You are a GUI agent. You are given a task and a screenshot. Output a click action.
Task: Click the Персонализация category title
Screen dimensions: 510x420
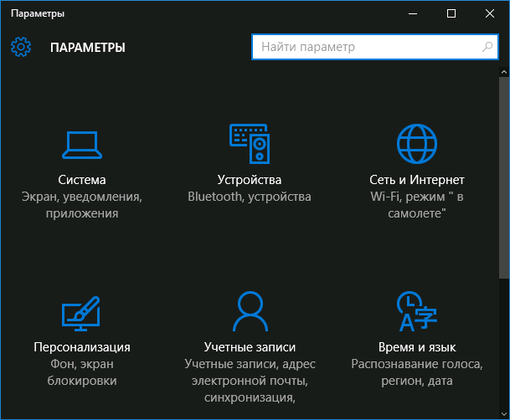point(82,347)
